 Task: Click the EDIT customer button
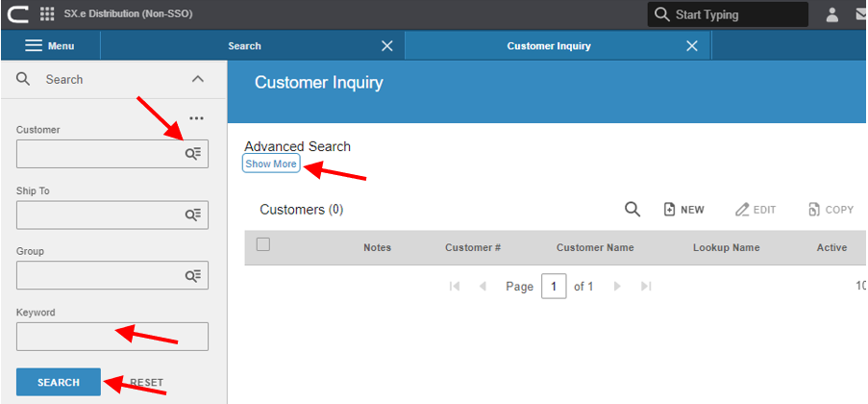pyautogui.click(x=756, y=210)
